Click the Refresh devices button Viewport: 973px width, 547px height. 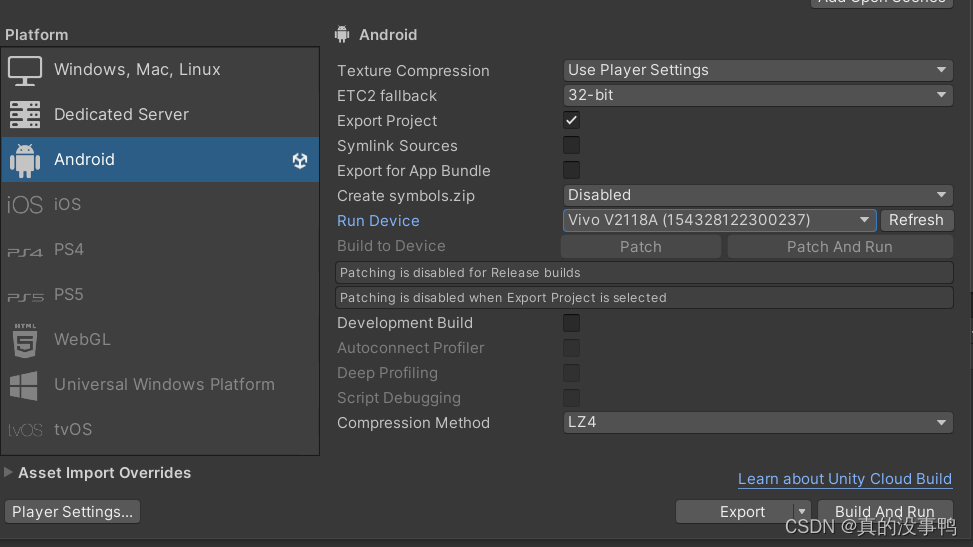click(916, 220)
